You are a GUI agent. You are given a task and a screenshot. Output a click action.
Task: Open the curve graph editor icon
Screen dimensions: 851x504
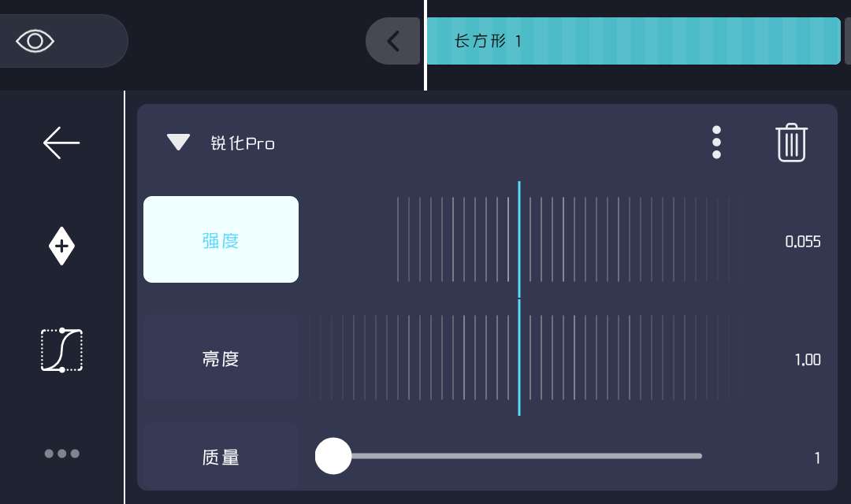tap(61, 350)
